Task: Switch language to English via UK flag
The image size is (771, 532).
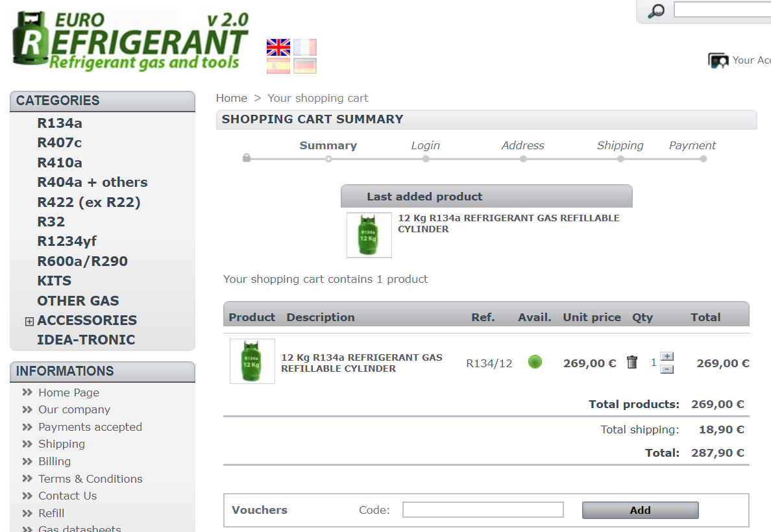Action: (278, 47)
